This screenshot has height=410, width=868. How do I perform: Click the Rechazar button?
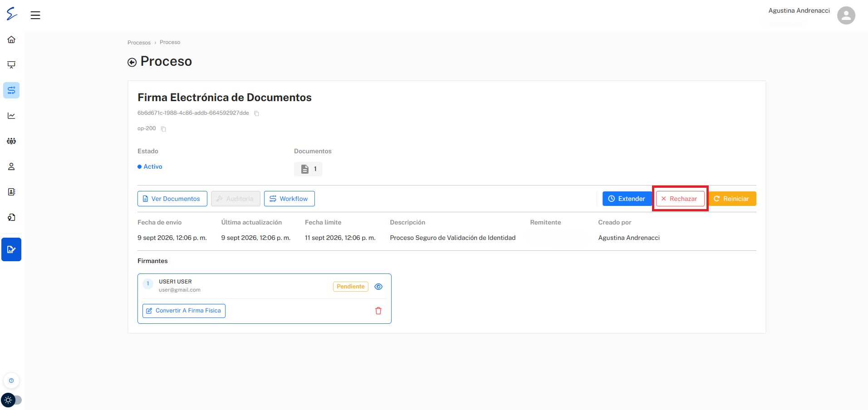click(x=680, y=199)
